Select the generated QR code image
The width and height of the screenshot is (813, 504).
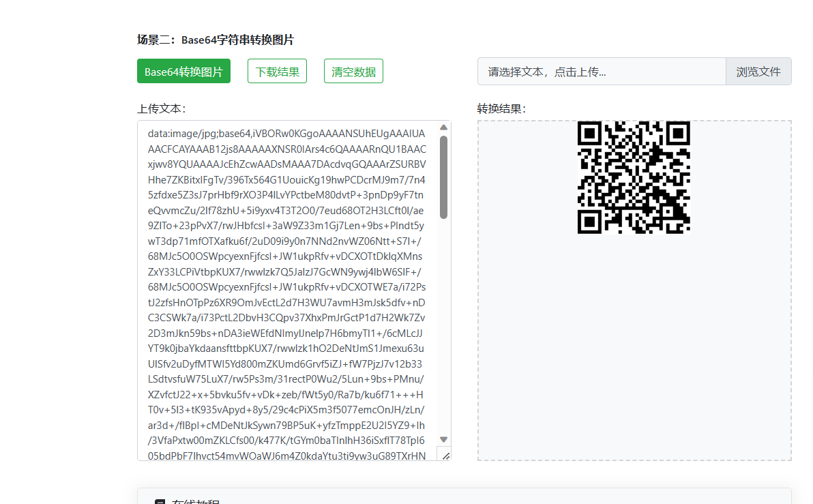tap(634, 177)
